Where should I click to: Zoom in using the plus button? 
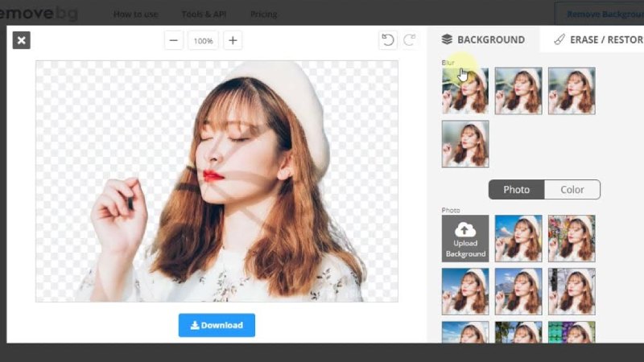pyautogui.click(x=233, y=40)
